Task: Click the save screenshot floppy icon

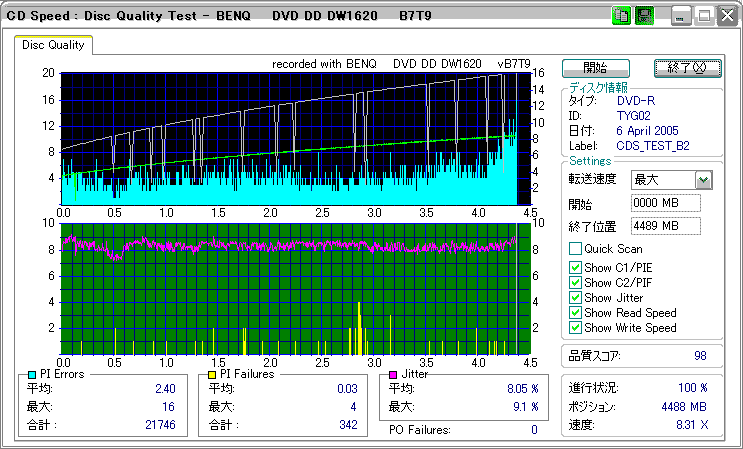Action: 644,16
